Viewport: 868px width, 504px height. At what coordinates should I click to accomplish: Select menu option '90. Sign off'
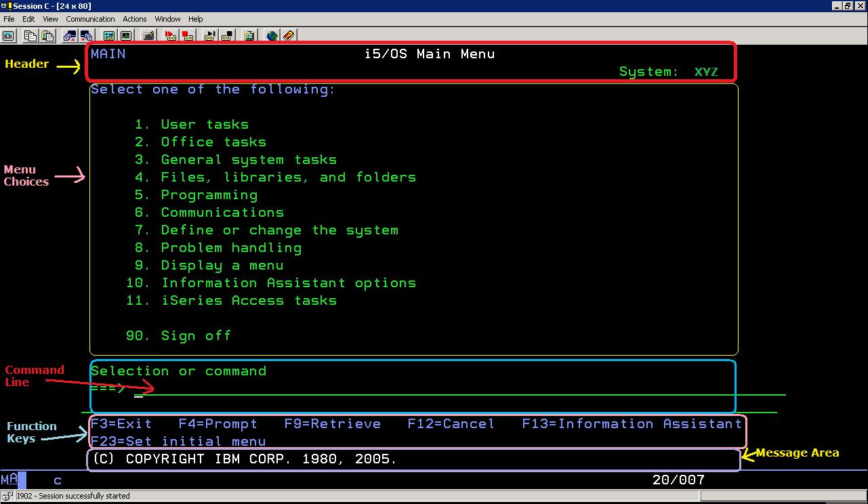(x=179, y=336)
